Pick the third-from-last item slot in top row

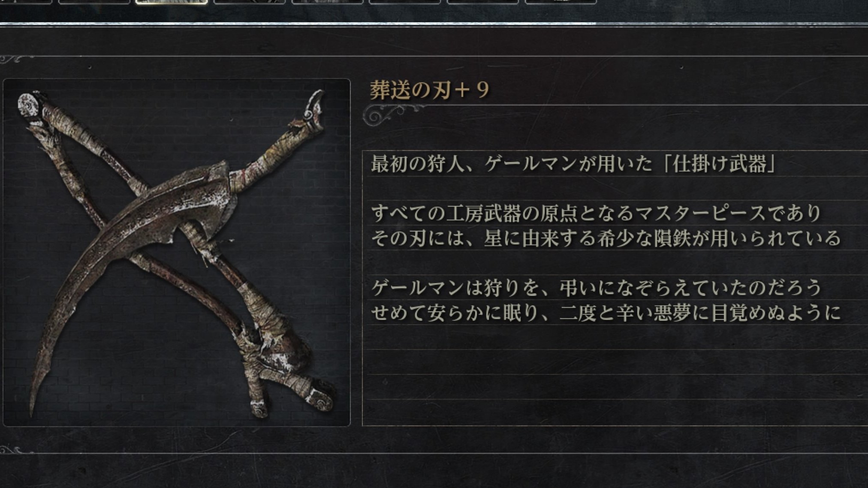pos(404,2)
